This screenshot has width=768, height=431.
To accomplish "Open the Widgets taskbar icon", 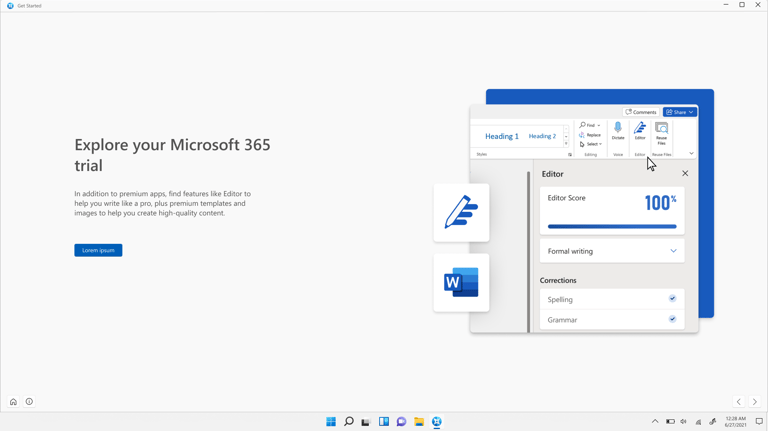I will tap(384, 422).
